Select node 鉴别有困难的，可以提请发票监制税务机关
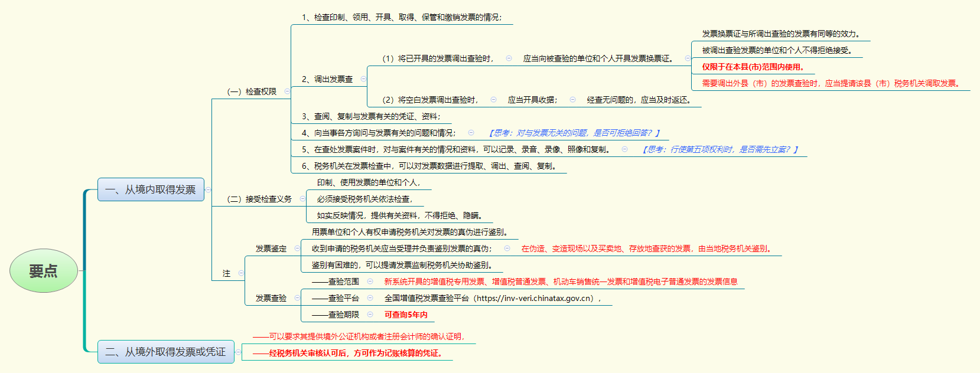Image resolution: width=980 pixels, height=373 pixels. point(402,265)
